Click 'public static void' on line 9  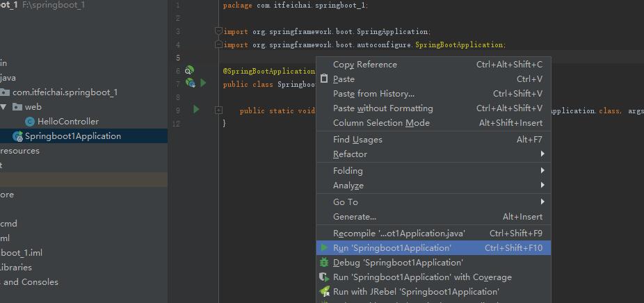point(277,111)
